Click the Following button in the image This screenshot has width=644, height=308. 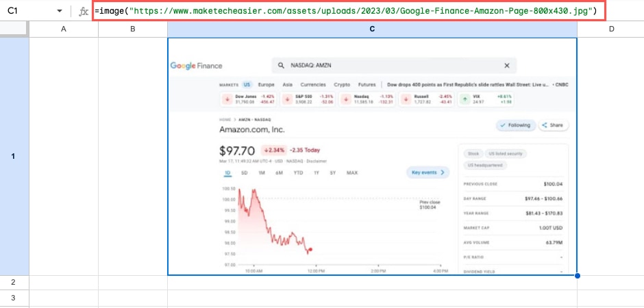pos(515,125)
